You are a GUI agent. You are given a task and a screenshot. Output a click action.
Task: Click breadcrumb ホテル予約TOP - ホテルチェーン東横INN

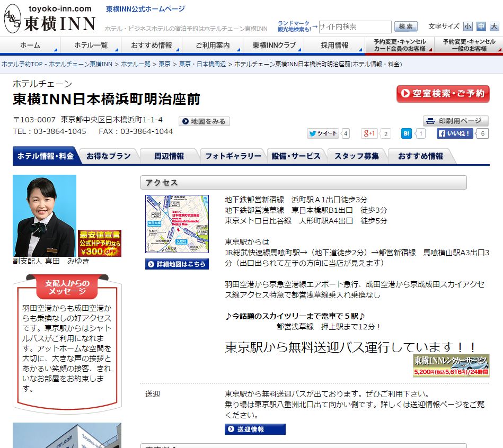tap(57, 64)
